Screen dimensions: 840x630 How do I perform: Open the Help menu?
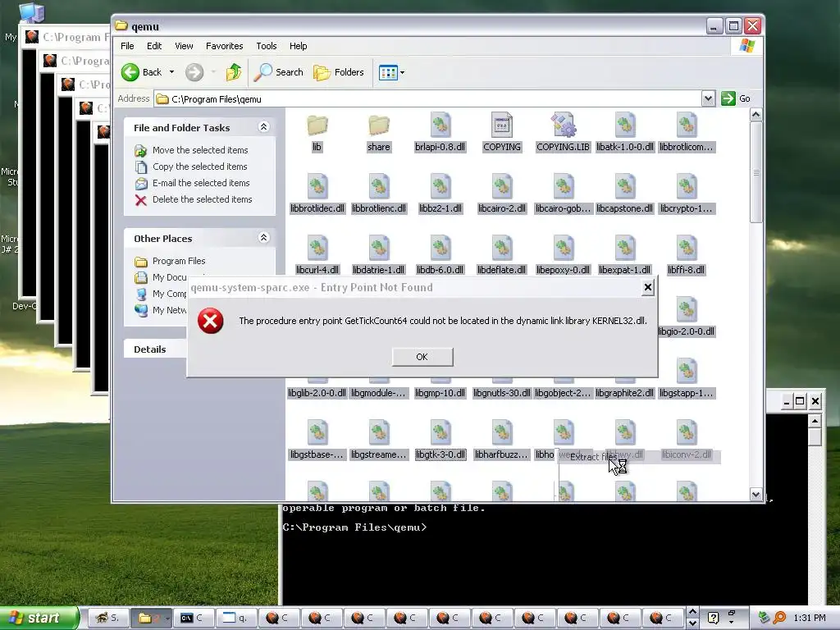[x=299, y=46]
